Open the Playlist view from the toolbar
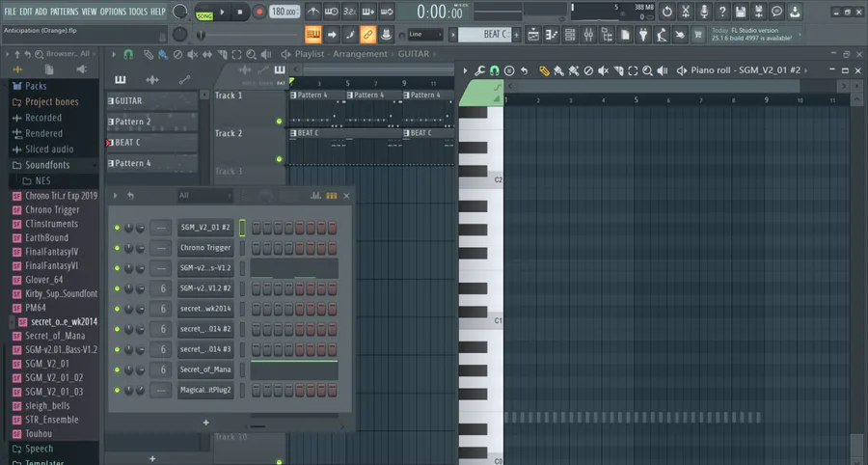The height and width of the screenshot is (465, 868). coord(533,35)
